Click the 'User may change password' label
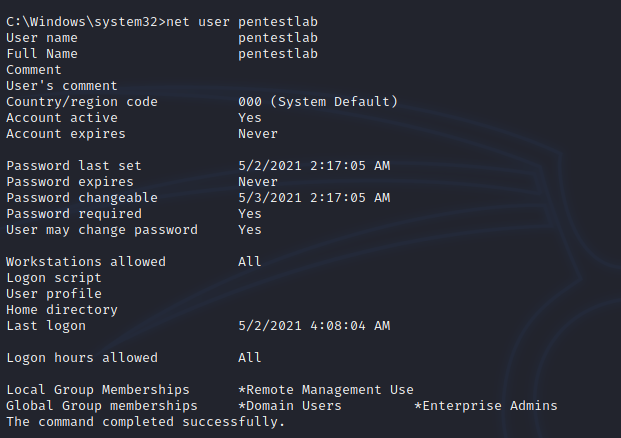This screenshot has width=621, height=438. click(101, 230)
